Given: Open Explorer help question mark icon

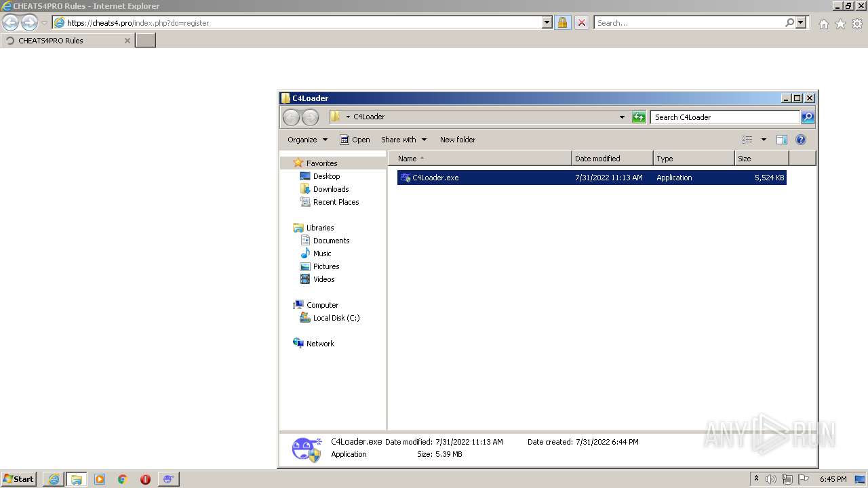Looking at the screenshot, I should point(800,140).
